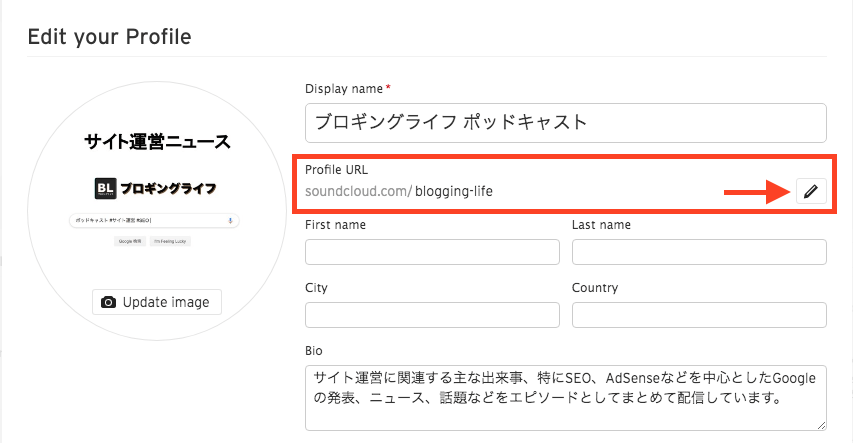Click the BL logo in avatar
The height and width of the screenshot is (443, 853).
coord(105,188)
